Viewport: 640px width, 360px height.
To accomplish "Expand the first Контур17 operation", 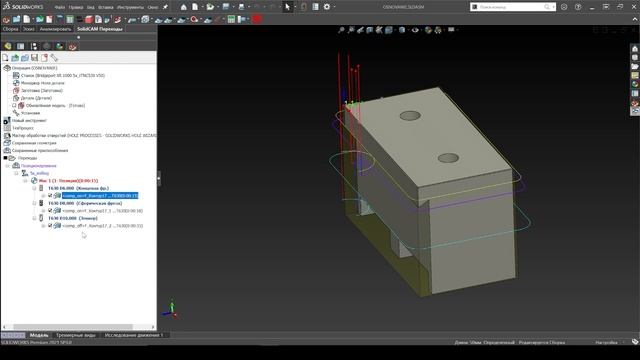I will pos(43,196).
